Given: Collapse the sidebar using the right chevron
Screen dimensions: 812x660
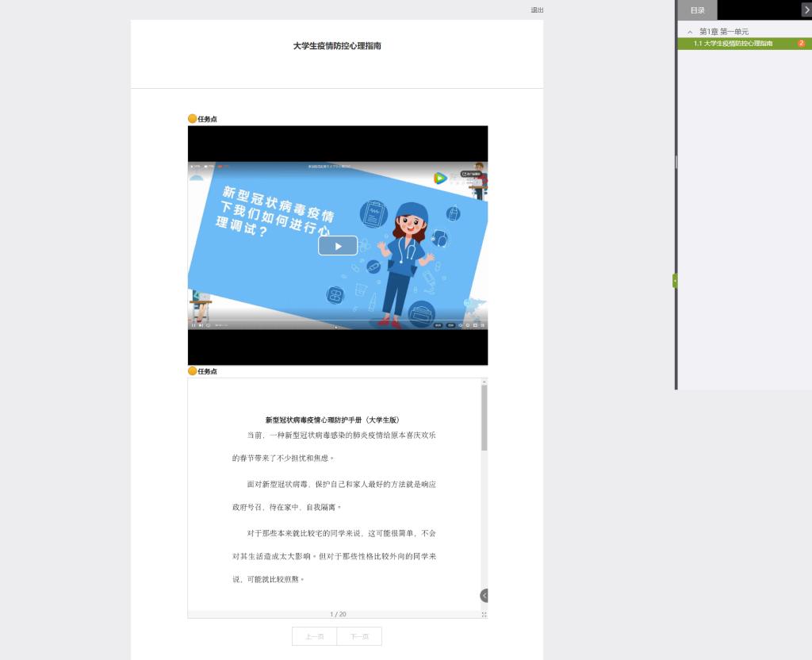Looking at the screenshot, I should 806,10.
